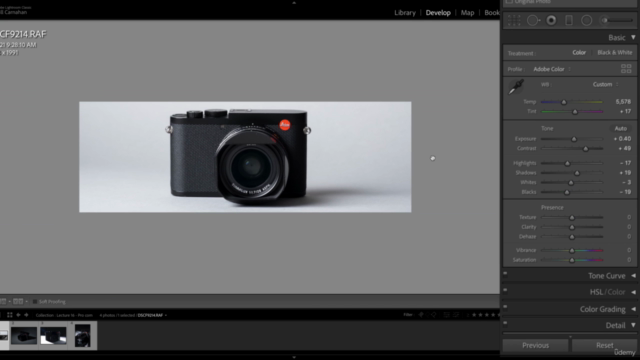Select the Red Eye Correction tool
640x360 pixels.
click(x=551, y=20)
